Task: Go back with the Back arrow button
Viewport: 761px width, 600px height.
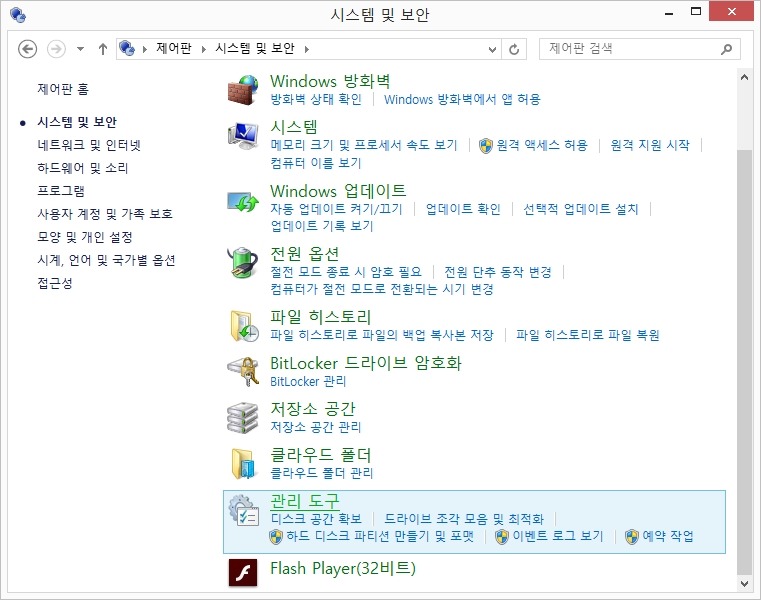Action: (x=27, y=49)
